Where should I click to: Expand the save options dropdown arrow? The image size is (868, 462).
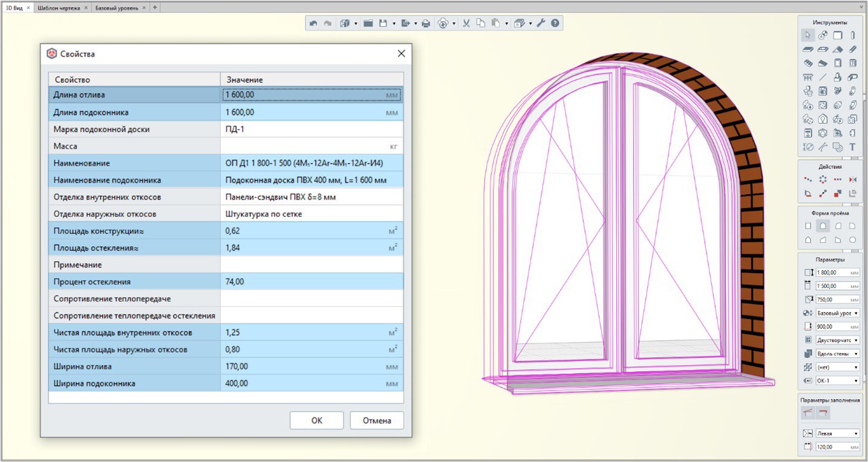coord(394,24)
